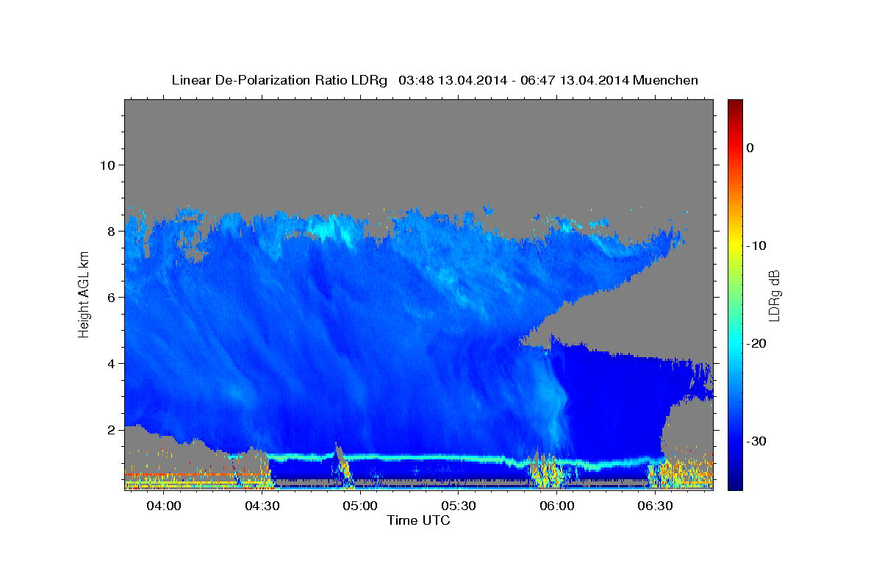The height and width of the screenshot is (588, 882).
Task: Click the 'LDRg dB' colorbar label
Action: coord(774,295)
